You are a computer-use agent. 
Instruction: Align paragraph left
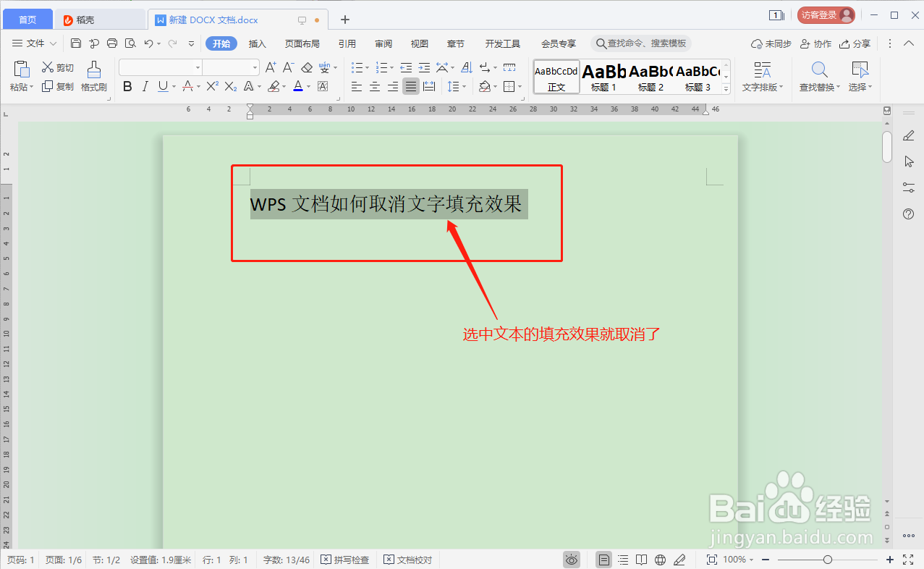(x=357, y=87)
